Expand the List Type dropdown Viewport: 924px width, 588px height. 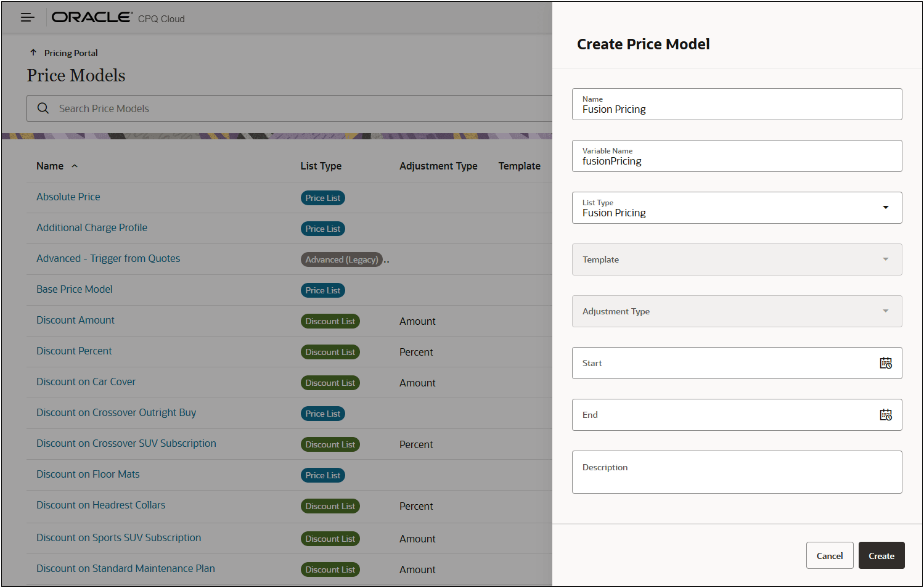click(x=886, y=208)
